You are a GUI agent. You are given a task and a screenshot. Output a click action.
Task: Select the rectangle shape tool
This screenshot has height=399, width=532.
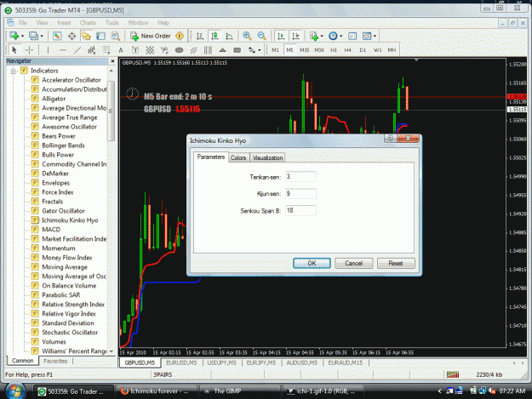pyautogui.click(x=237, y=50)
